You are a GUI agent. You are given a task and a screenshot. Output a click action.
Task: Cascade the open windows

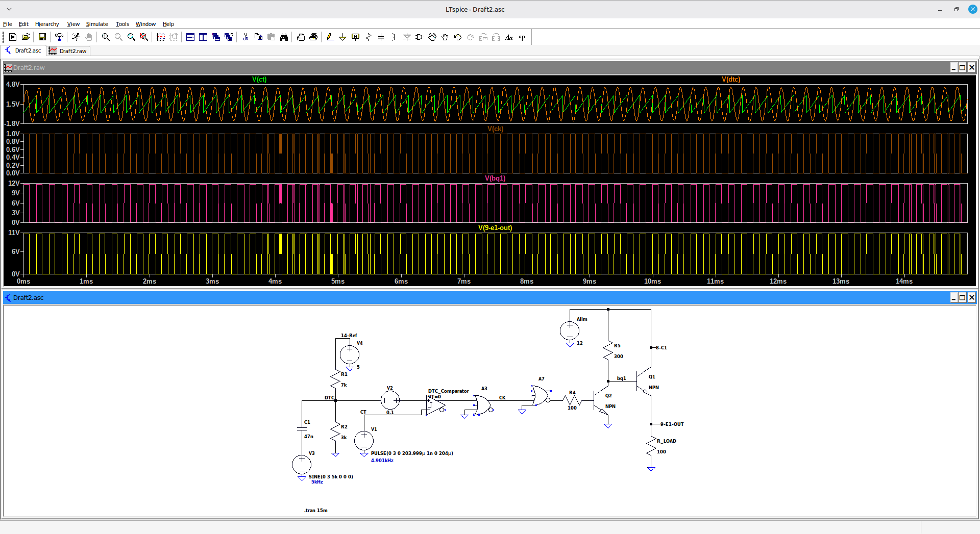tap(216, 37)
